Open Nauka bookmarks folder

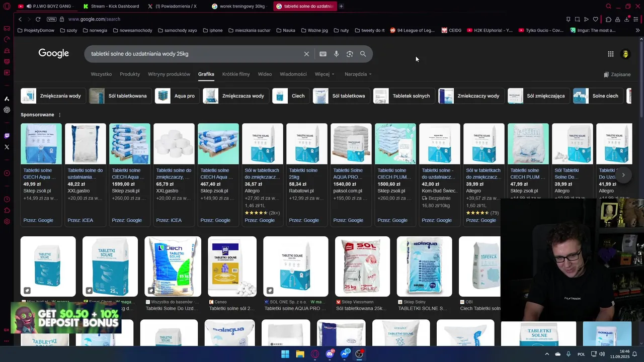click(x=286, y=30)
